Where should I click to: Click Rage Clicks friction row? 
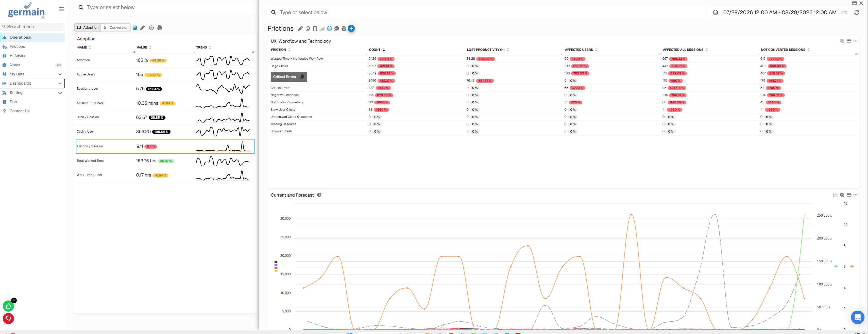click(563, 66)
